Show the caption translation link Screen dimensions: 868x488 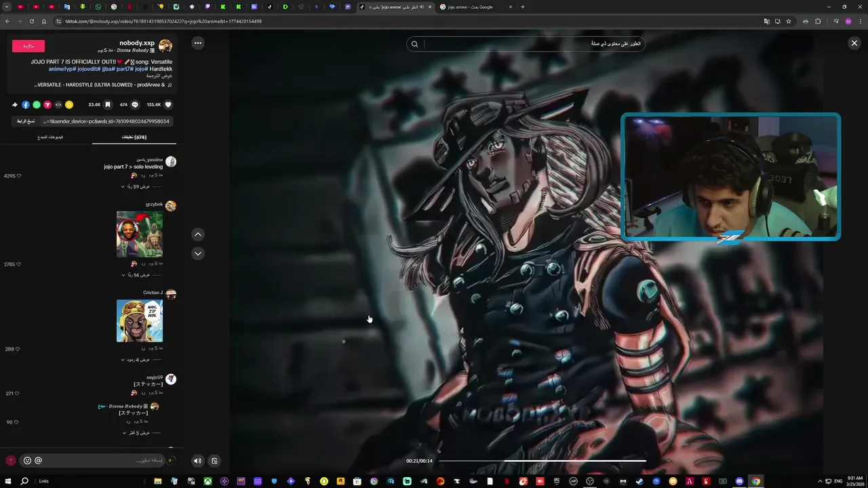(x=159, y=76)
